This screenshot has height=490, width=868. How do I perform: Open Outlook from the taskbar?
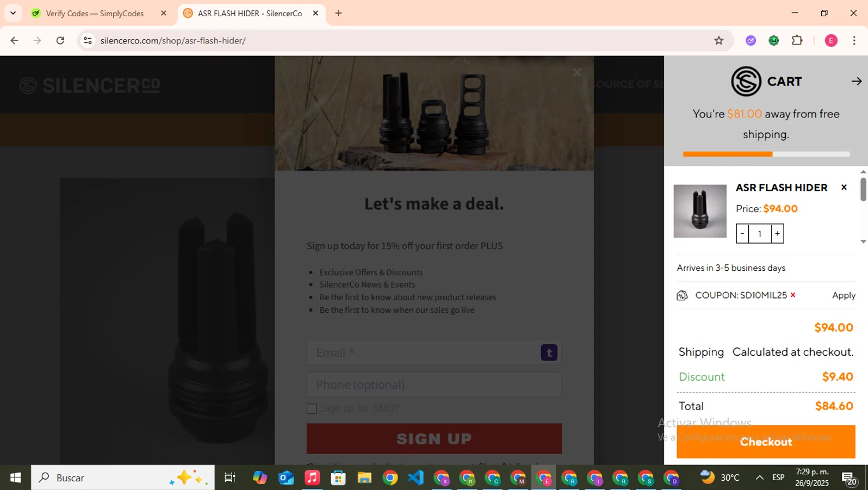[286, 478]
